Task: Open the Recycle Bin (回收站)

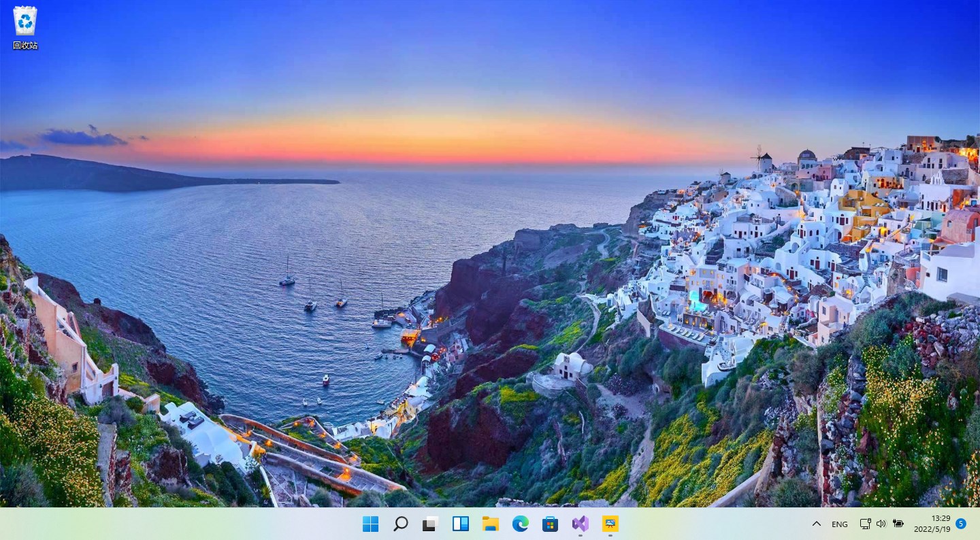Action: [24, 20]
